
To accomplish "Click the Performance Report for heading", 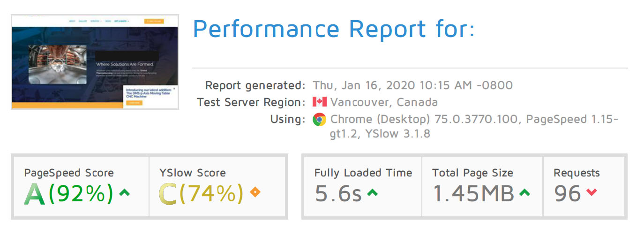I will click(334, 29).
